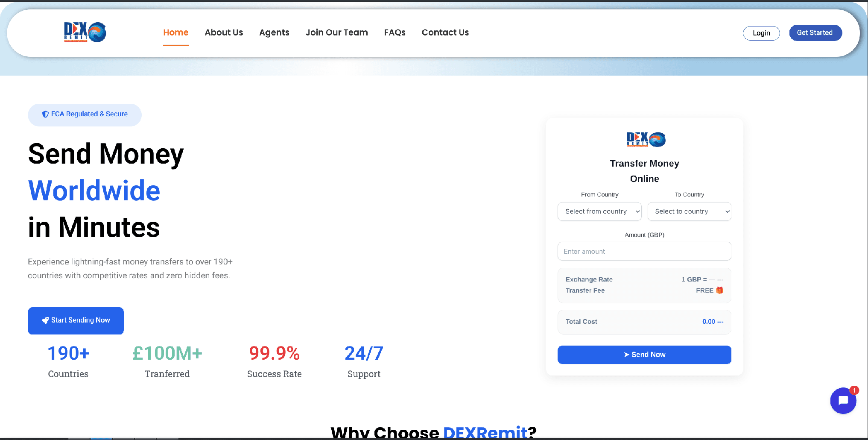Go to the Home nav item
The height and width of the screenshot is (440, 868).
(175, 32)
